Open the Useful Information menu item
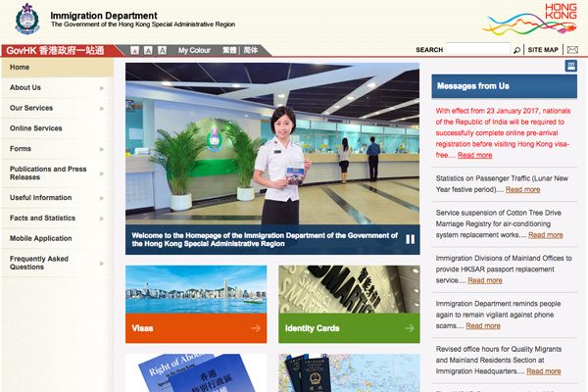Screen dimensions: 588x392 coord(58,198)
